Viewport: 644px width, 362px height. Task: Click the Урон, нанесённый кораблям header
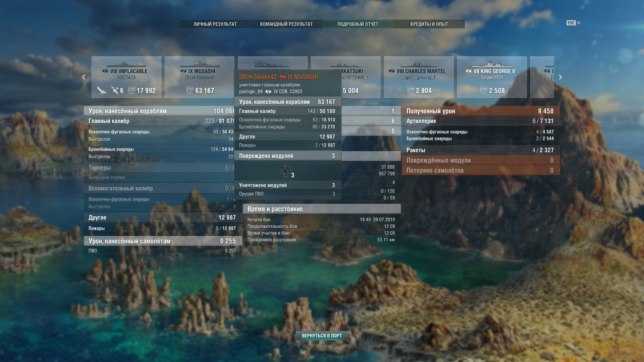click(x=160, y=111)
